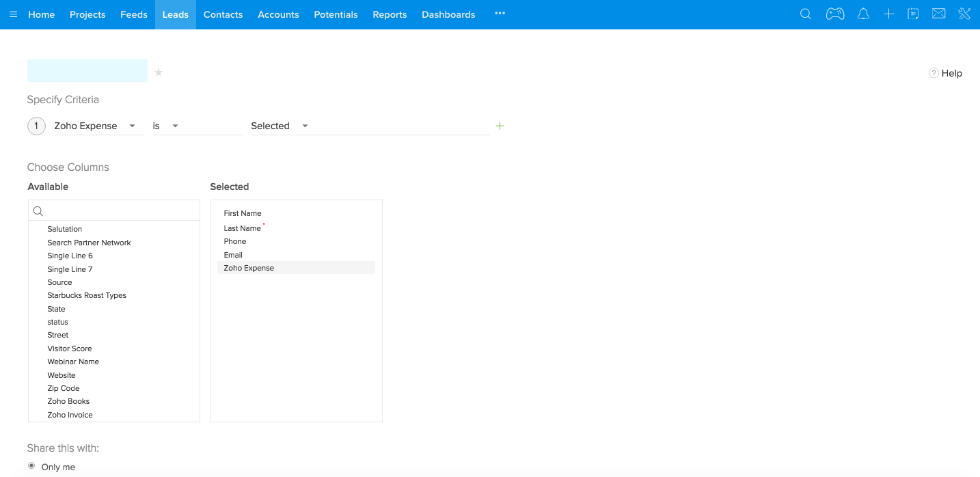Open the hamburger menu icon
The height and width of the screenshot is (477, 980).
tap(14, 14)
